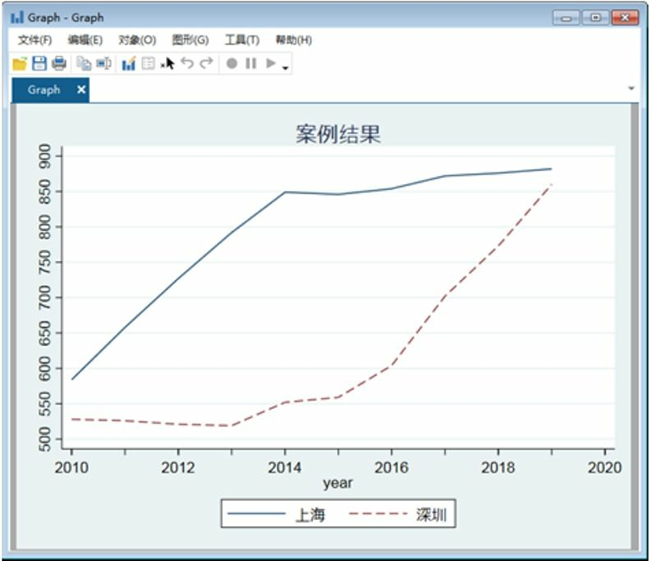The width and height of the screenshot is (650, 561).
Task: Click y-axis label 900
Action: coord(44,156)
